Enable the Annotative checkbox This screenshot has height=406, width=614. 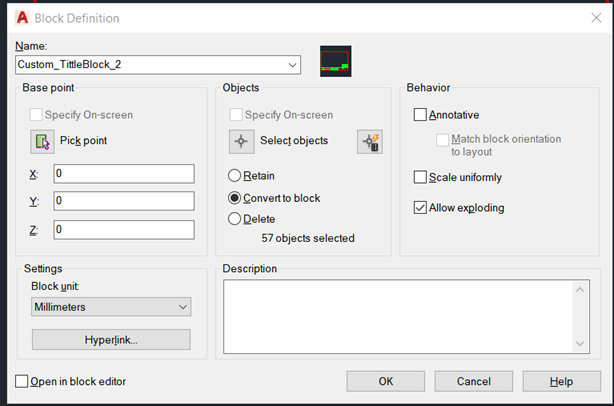tap(420, 115)
